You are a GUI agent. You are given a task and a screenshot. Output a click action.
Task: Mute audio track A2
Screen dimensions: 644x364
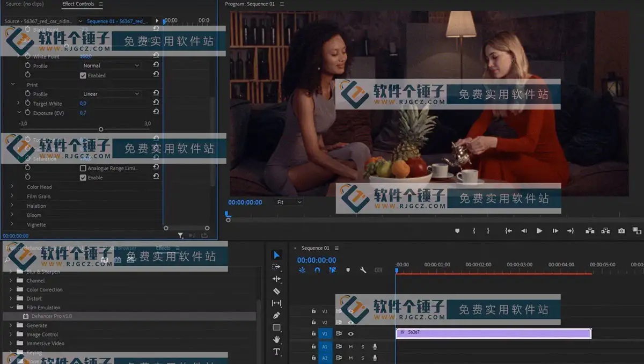click(x=351, y=358)
